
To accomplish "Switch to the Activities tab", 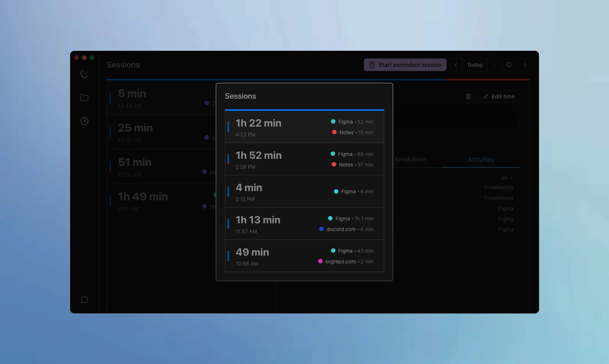I will pyautogui.click(x=481, y=159).
